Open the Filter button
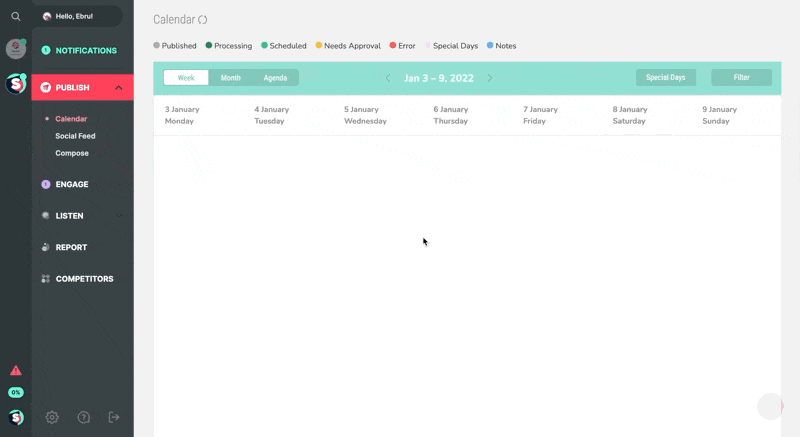 pos(741,78)
